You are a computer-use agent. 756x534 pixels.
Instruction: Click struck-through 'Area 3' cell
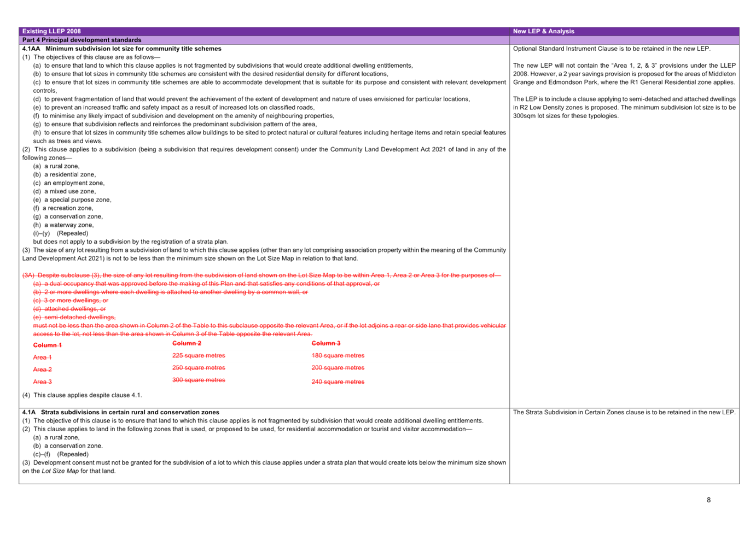tap(43, 382)
